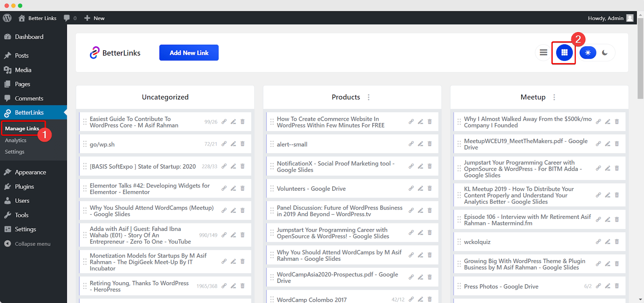Open BetterLinks Settings submenu
Viewport: 644px width, 303px height.
tap(14, 152)
